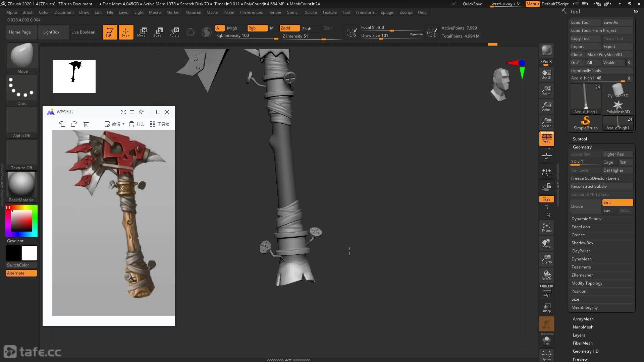Click the Zoom canvas icon
Image resolution: width=644 pixels, height=362 pixels.
pyautogui.click(x=546, y=90)
